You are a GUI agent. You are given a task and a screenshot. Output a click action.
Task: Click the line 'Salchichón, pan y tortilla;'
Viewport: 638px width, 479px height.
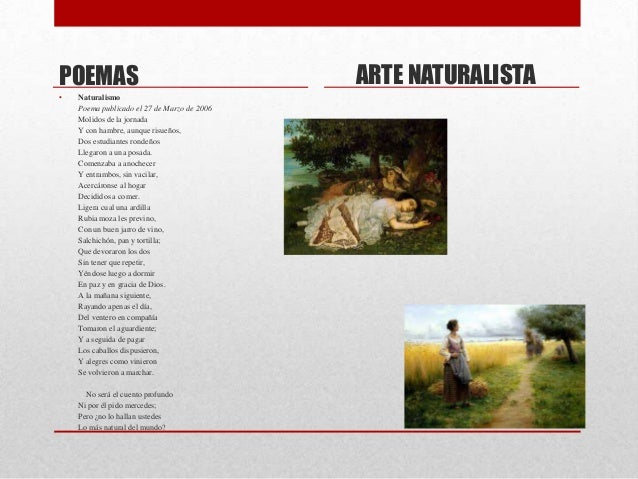click(x=119, y=240)
